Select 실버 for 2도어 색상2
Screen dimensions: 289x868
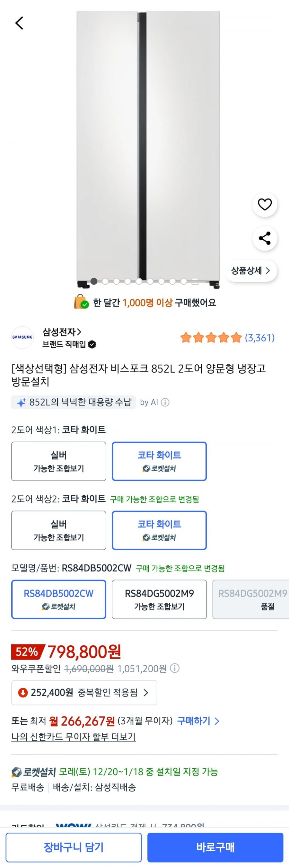59,530
